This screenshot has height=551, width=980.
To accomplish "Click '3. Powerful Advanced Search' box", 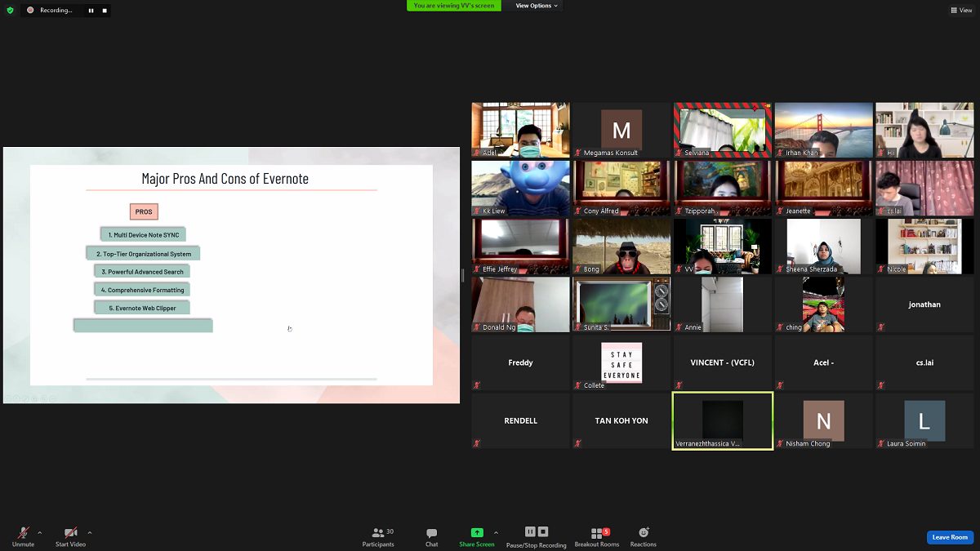I will pyautogui.click(x=143, y=272).
